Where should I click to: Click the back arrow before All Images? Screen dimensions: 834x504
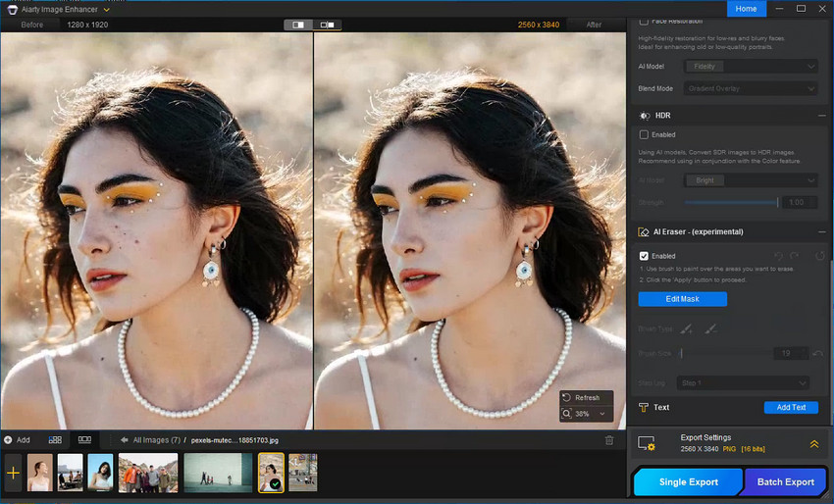125,440
